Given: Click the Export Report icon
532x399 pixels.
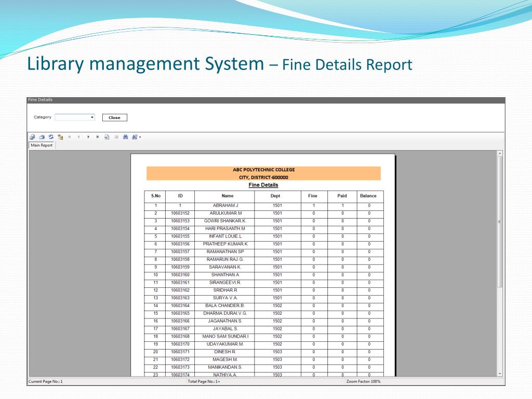Looking at the screenshot, I should point(32,137).
